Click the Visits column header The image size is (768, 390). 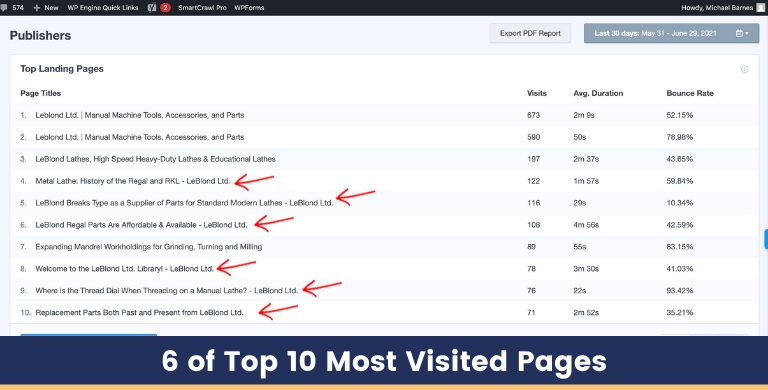point(536,93)
